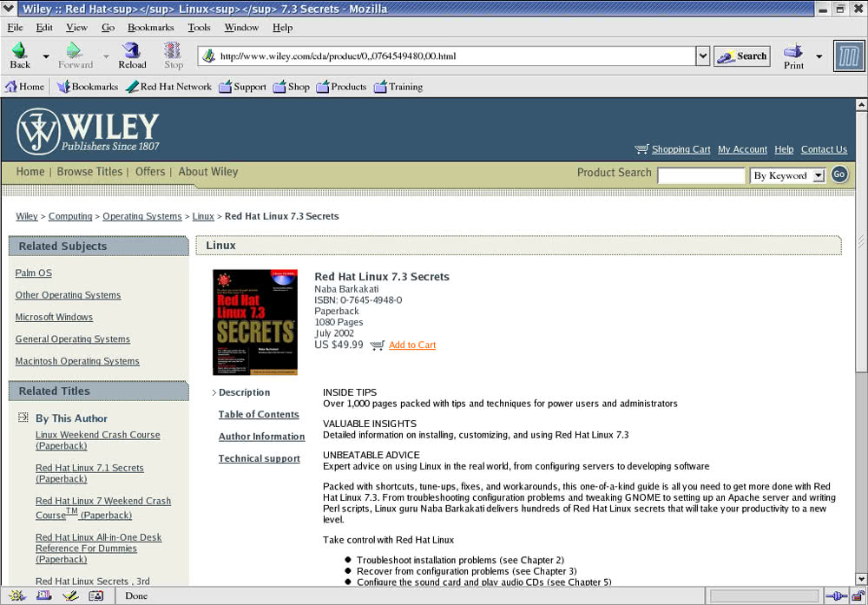This screenshot has height=605, width=868.
Task: Click the Search button beside URL bar
Action: coord(742,56)
